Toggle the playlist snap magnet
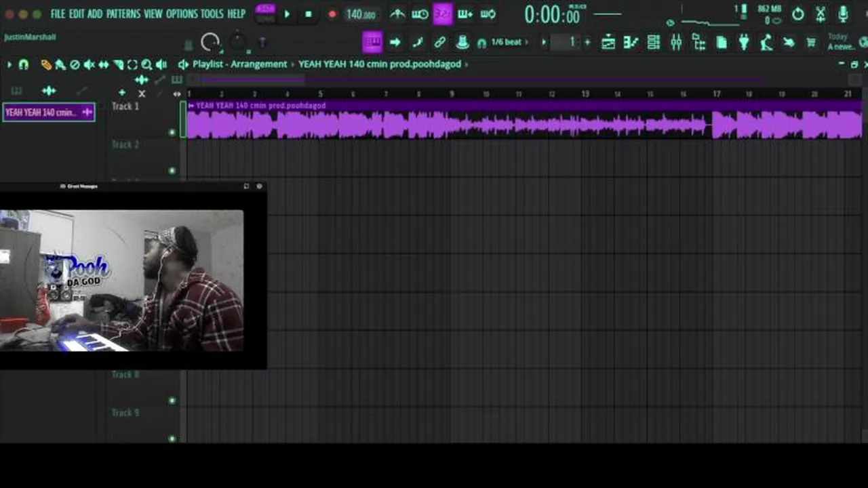Viewport: 868px width, 488px height. (x=24, y=64)
